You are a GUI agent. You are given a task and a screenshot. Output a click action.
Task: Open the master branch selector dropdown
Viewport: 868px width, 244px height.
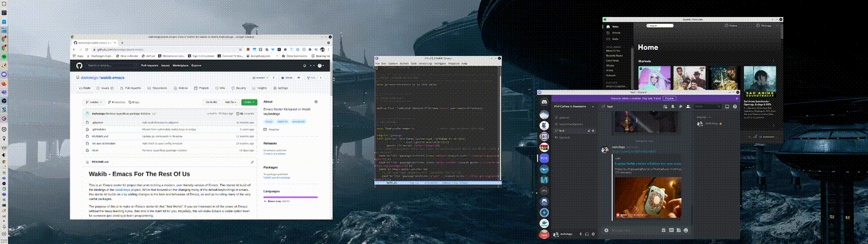[94, 102]
